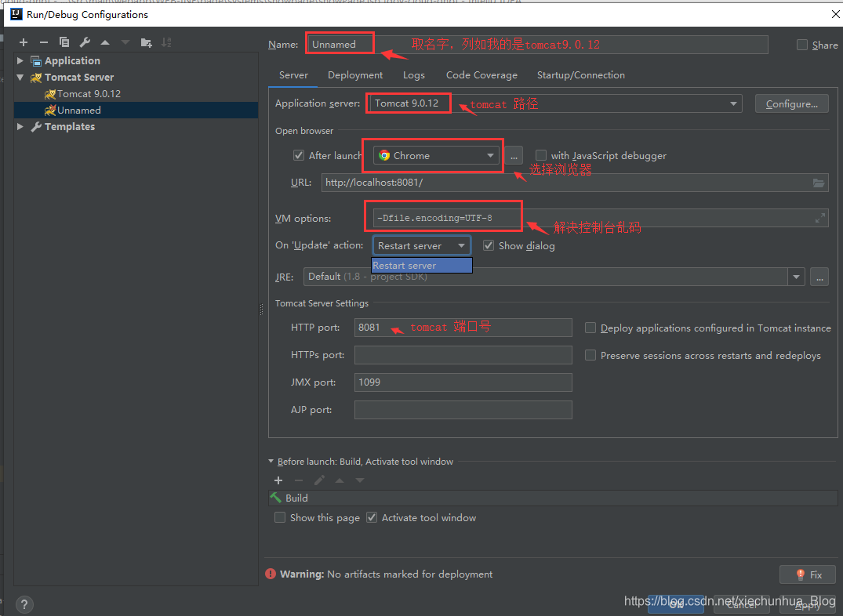843x616 pixels.
Task: Expand VM options field editor icon
Action: [820, 218]
